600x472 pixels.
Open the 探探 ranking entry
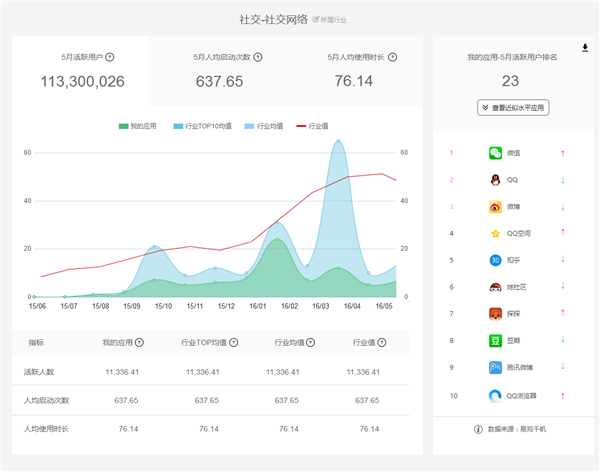(x=513, y=314)
